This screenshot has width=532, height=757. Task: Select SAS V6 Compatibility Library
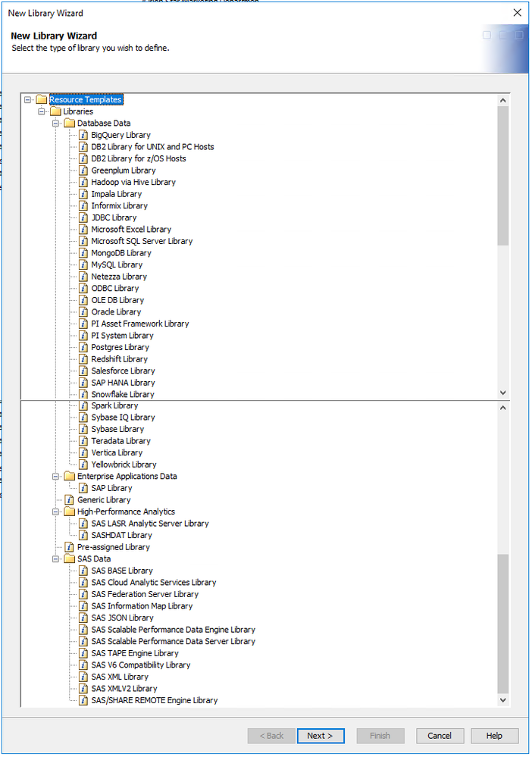coord(140,665)
